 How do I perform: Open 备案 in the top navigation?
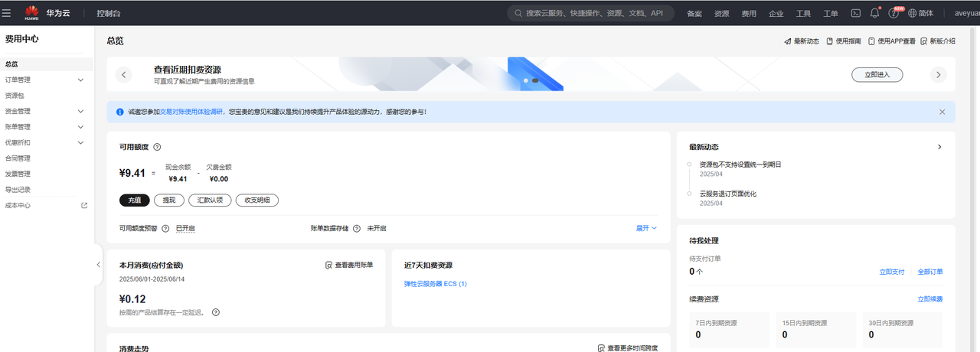(694, 13)
